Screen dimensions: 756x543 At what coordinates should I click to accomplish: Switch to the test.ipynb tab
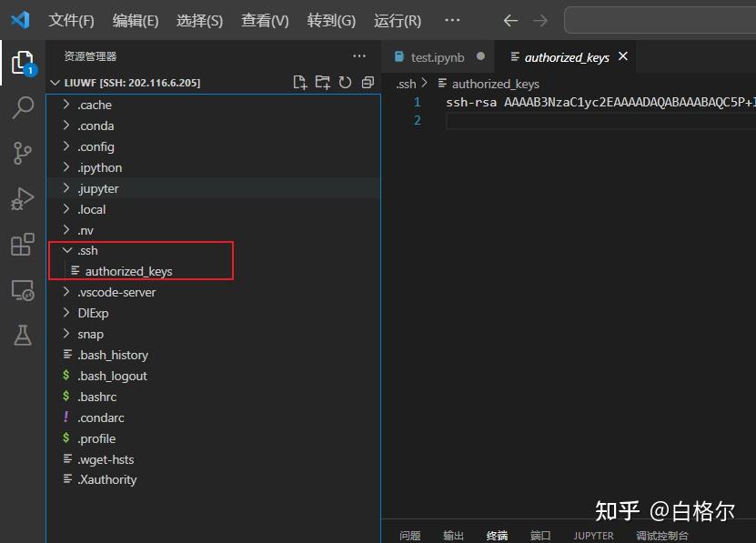(438, 56)
